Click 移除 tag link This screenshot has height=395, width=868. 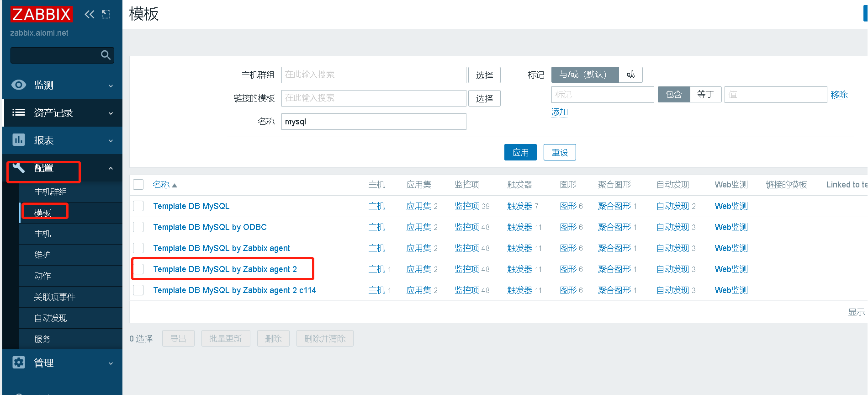[839, 95]
